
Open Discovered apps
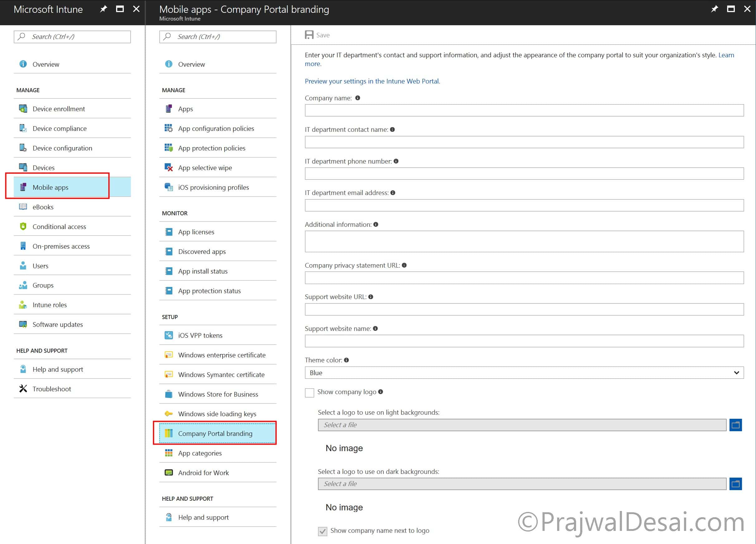point(218,251)
